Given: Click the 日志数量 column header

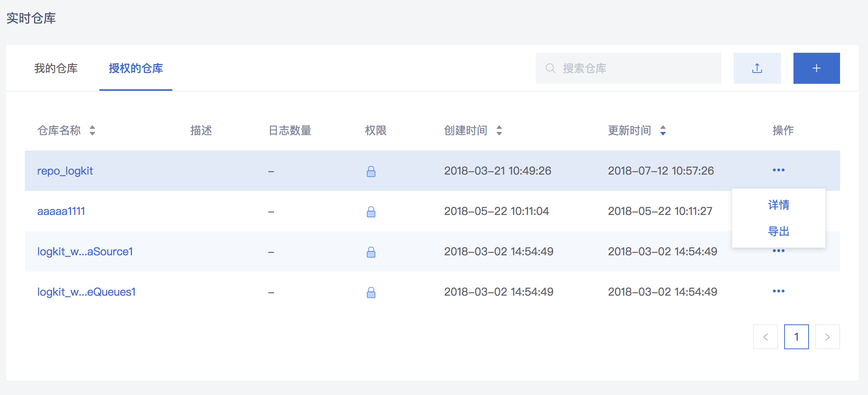Looking at the screenshot, I should click(x=290, y=130).
